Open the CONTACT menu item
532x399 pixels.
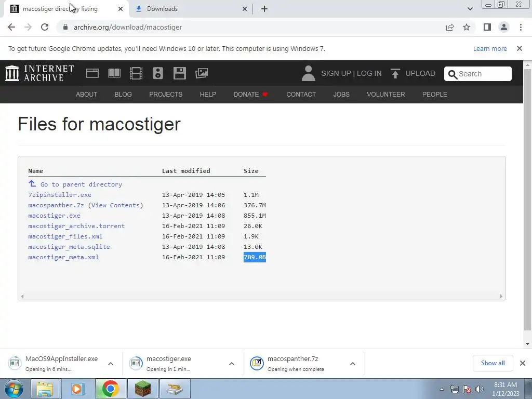click(x=301, y=95)
